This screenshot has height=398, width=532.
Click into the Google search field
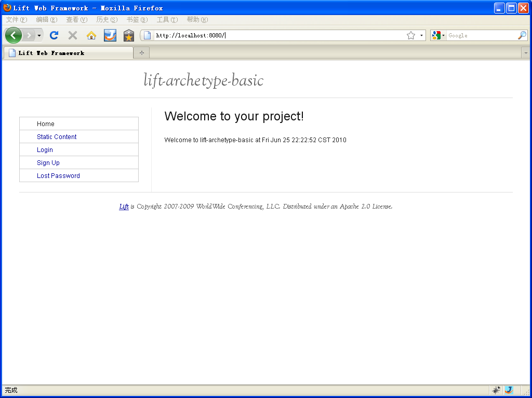pos(482,35)
